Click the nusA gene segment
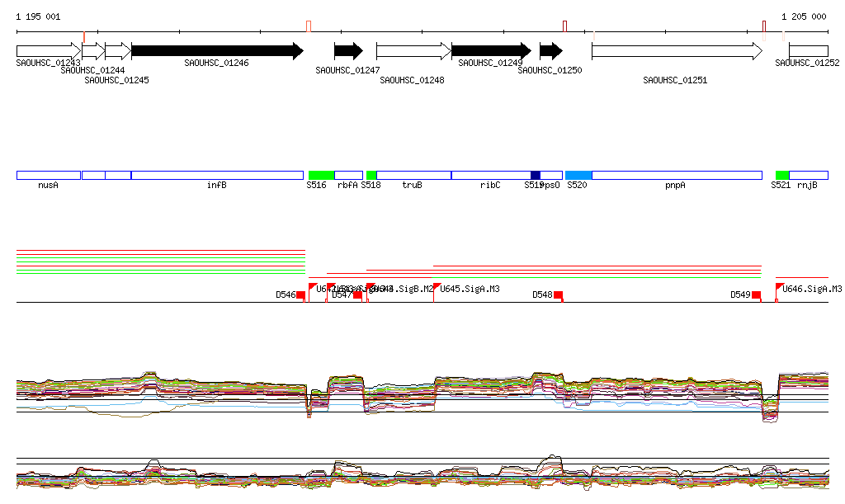This screenshot has width=845, height=504. [x=49, y=176]
